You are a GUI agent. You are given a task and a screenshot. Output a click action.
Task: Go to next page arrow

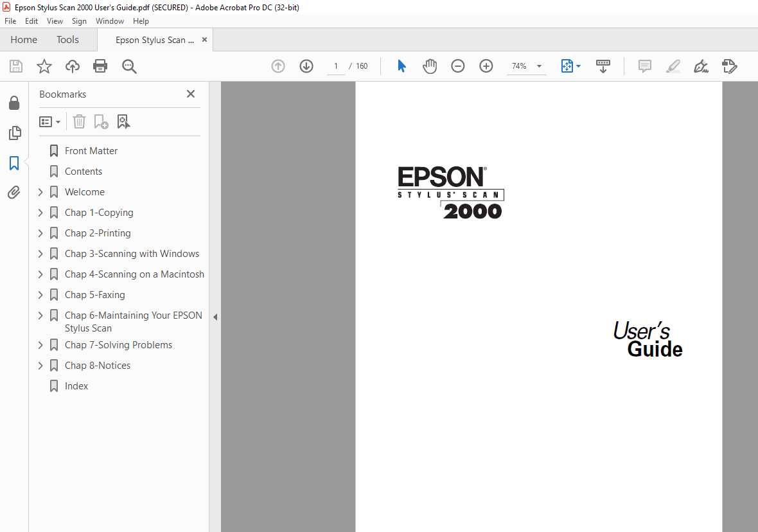(306, 66)
